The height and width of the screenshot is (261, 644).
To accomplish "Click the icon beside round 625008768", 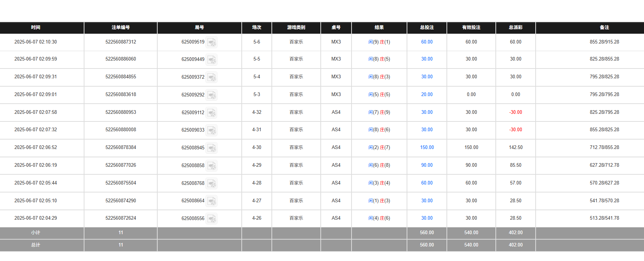I will pos(212,183).
